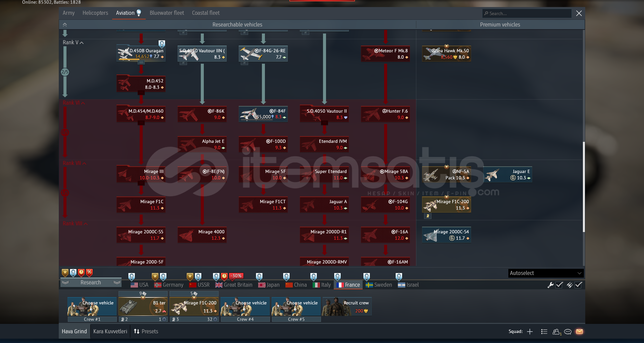The width and height of the screenshot is (644, 343).
Task: Click the research bulb icon above France
Action: coord(337,277)
